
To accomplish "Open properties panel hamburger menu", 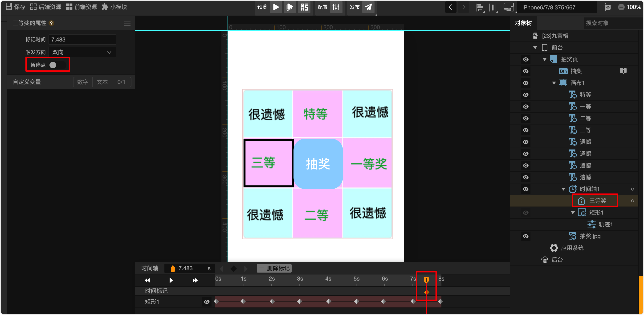I will coord(127,23).
